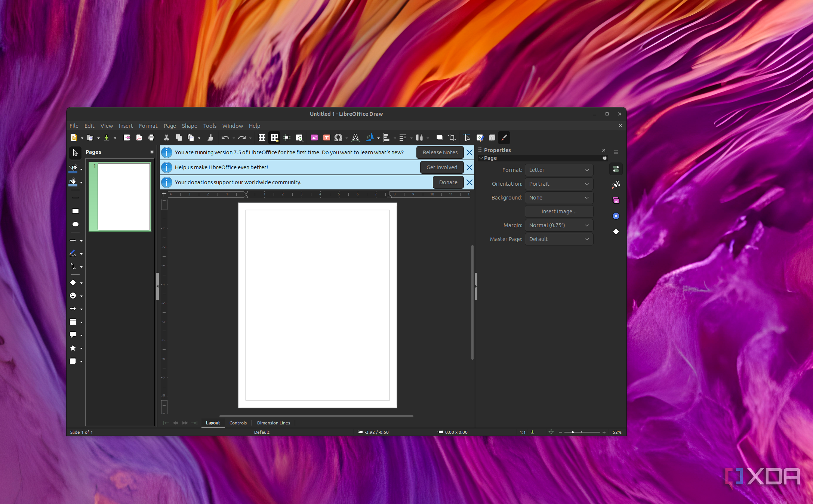Open the Margin dropdown Normal (0.75")
This screenshot has width=813, height=504.
click(559, 225)
